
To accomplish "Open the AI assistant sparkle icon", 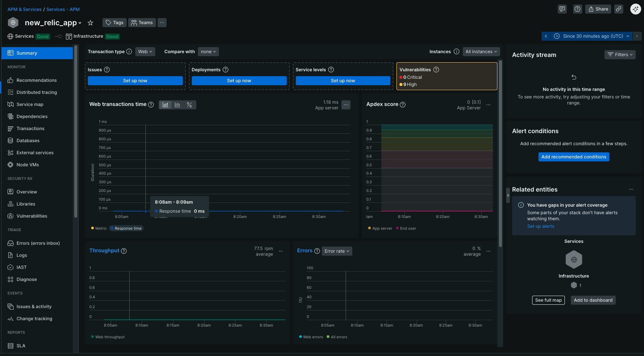I will [x=635, y=9].
